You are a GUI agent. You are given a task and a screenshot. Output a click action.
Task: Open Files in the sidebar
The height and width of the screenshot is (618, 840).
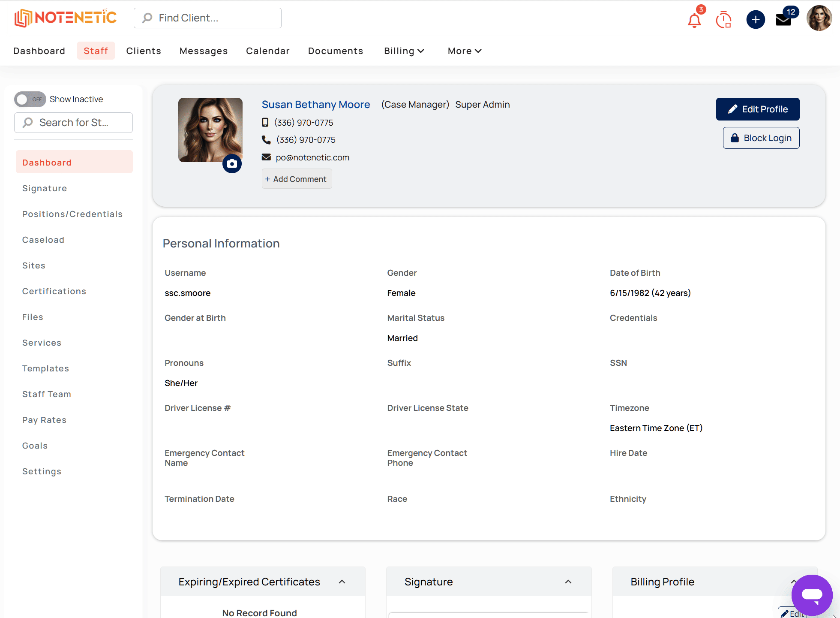pyautogui.click(x=33, y=317)
